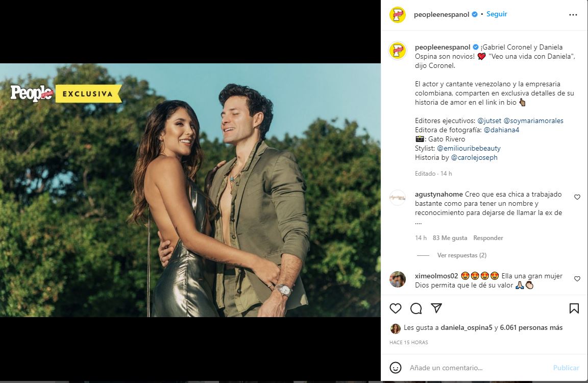Save post with the bookmark icon

pyautogui.click(x=574, y=308)
